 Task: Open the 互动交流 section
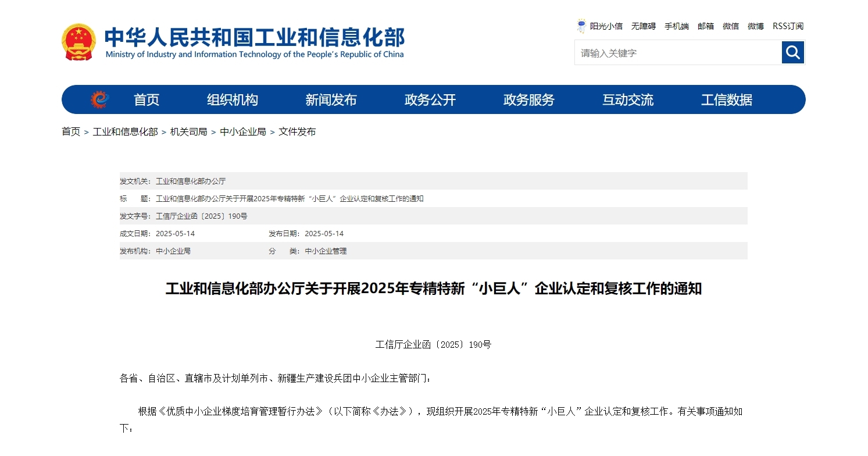[628, 99]
